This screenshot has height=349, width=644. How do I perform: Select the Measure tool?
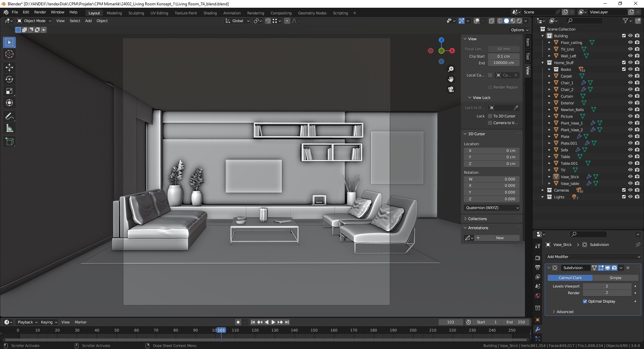tap(9, 128)
